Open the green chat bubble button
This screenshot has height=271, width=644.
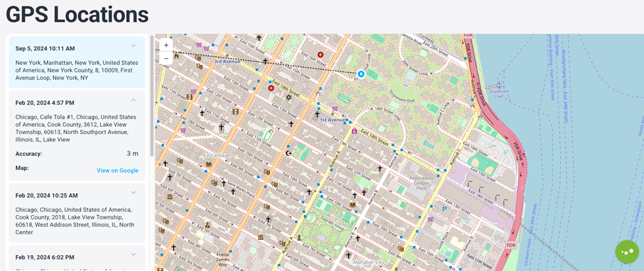(627, 252)
